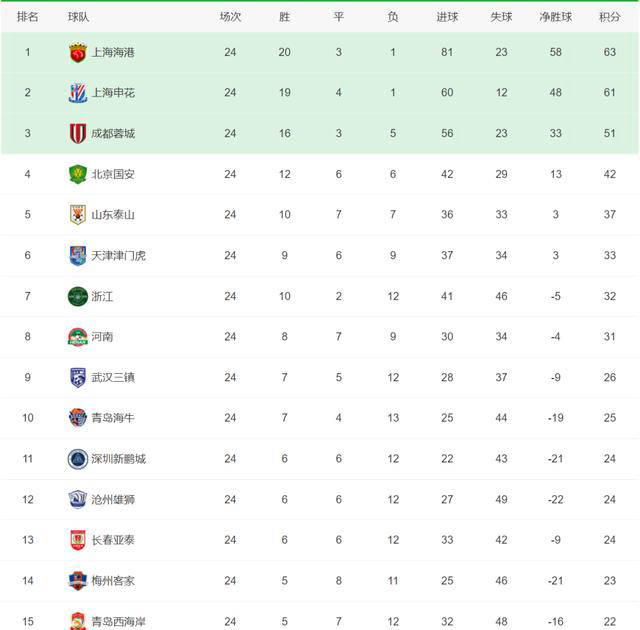Click the Shandong Taishan (山东泰山) team crest

click(78, 214)
